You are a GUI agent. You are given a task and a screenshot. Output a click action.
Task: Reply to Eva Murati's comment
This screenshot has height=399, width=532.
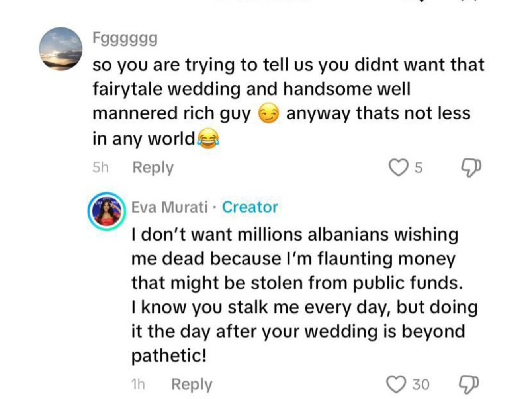pyautogui.click(x=192, y=384)
